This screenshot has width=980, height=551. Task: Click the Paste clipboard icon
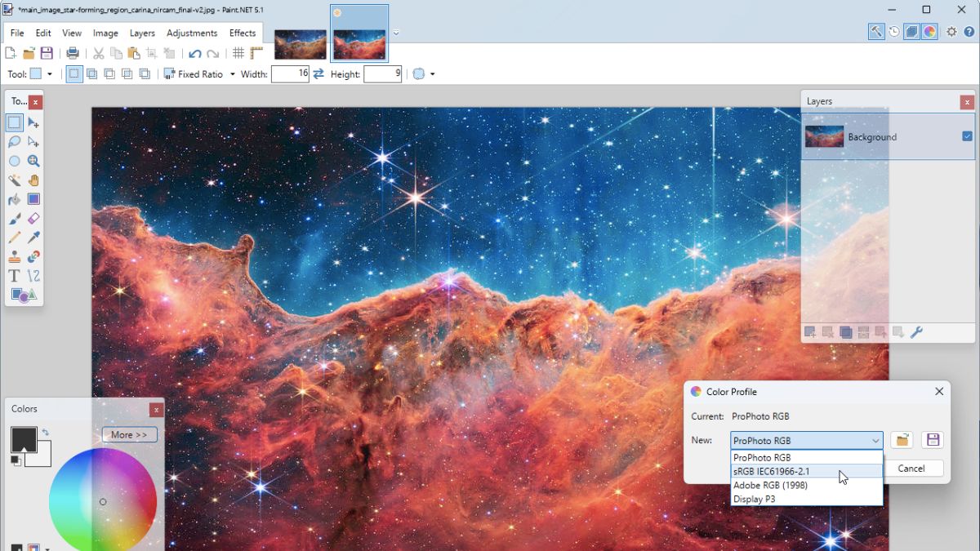134,53
